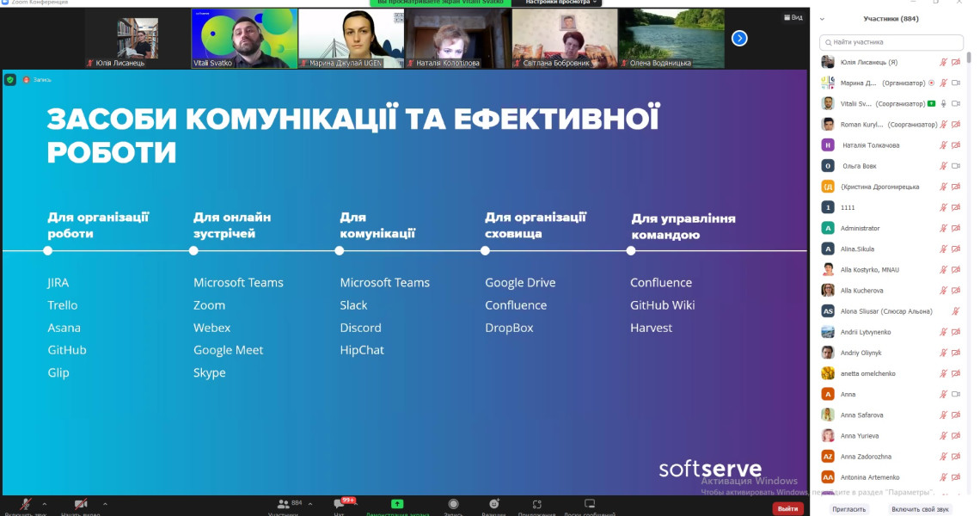Click GitHub Wiki on the slide

pos(663,305)
